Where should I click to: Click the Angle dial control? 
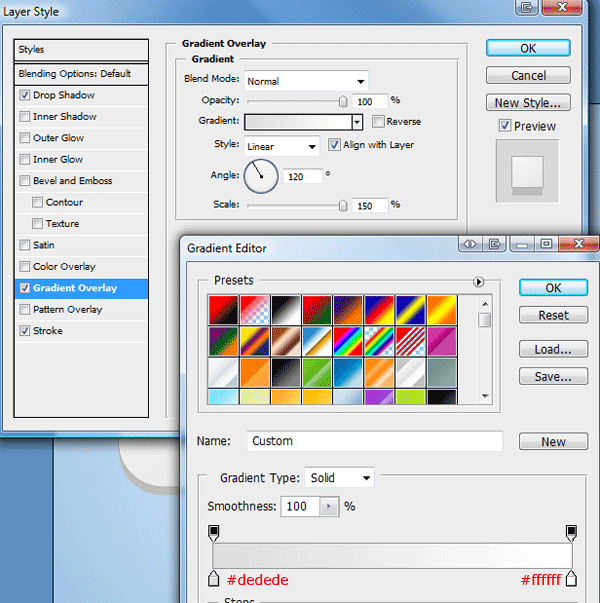(261, 177)
